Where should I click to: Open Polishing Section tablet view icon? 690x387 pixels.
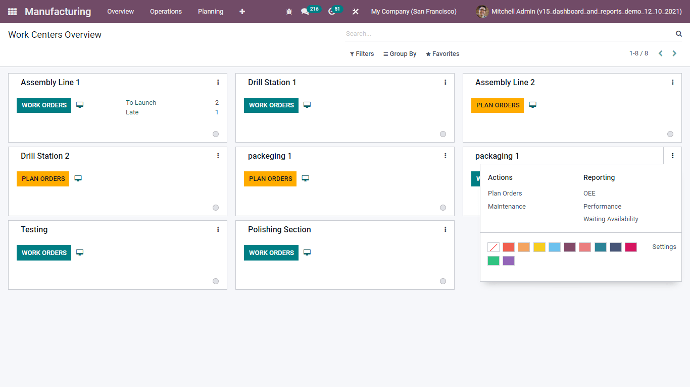(307, 252)
